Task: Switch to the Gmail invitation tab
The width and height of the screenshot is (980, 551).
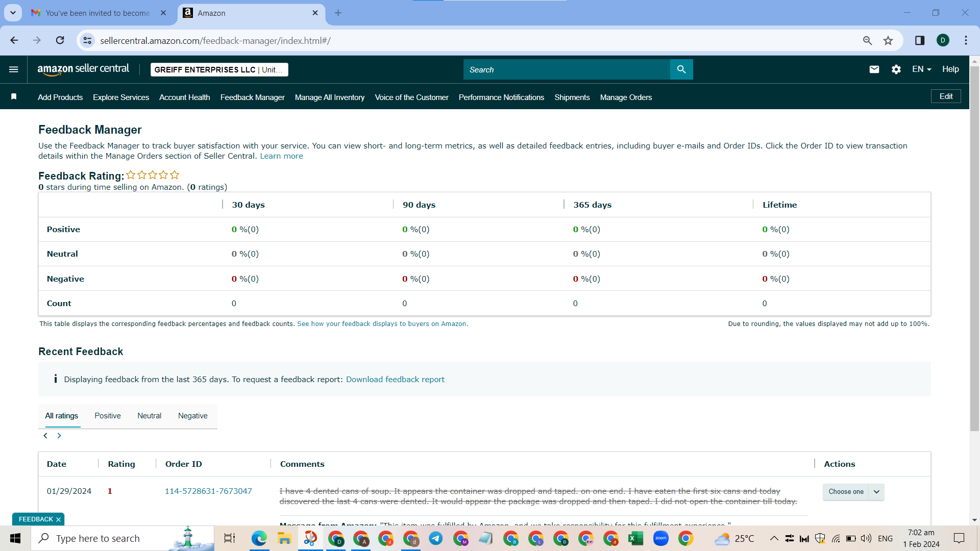Action: [x=98, y=13]
